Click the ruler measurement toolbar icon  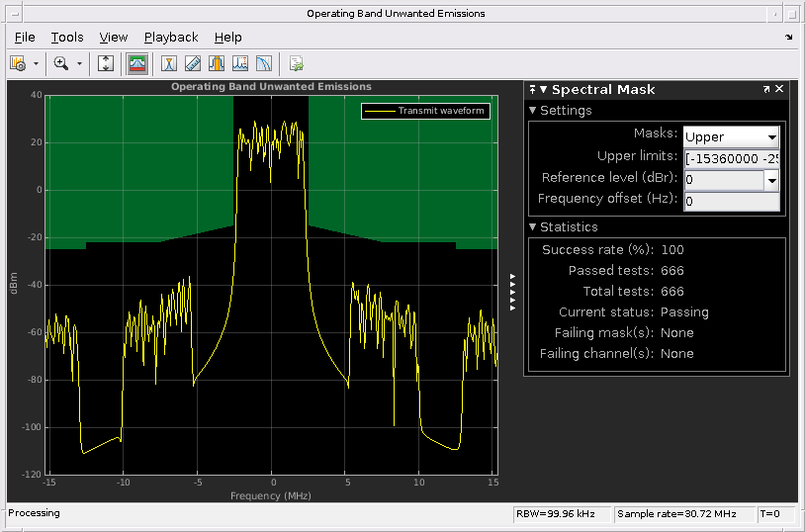(193, 63)
